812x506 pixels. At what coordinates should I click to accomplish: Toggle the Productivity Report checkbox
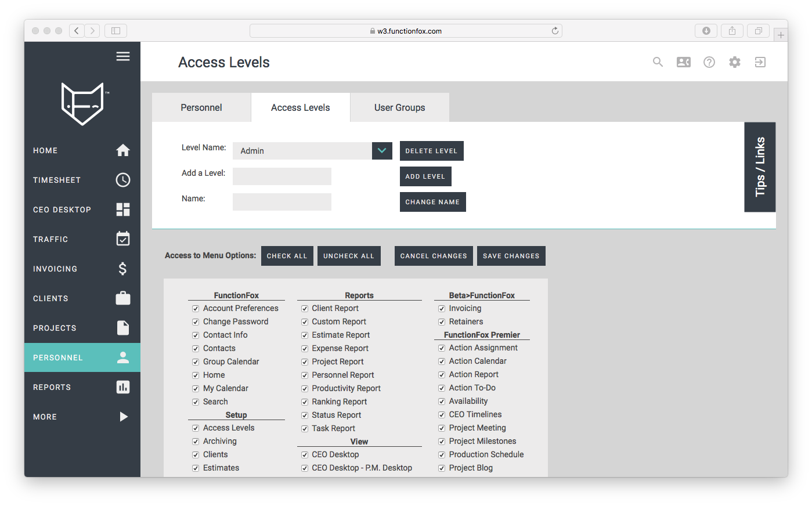pos(305,389)
